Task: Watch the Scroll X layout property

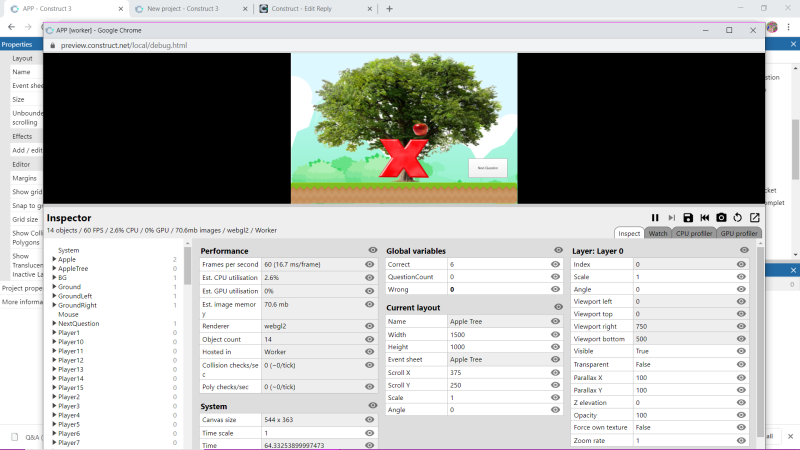Action: [555, 372]
